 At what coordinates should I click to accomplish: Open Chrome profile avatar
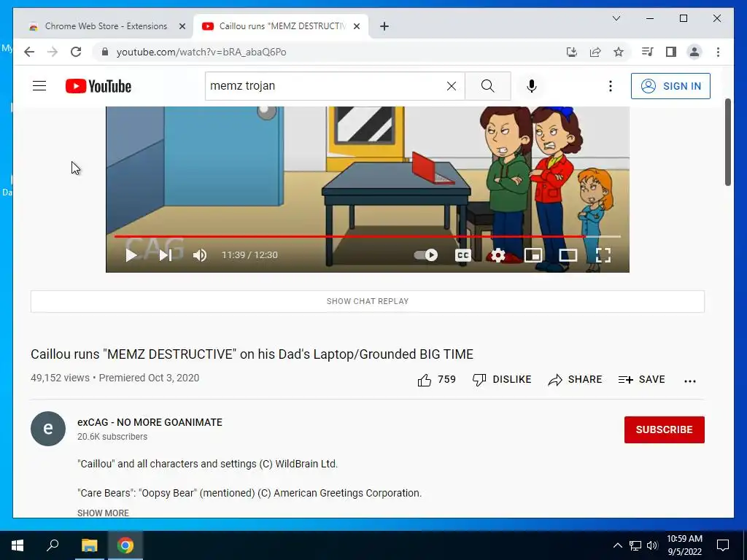(694, 52)
